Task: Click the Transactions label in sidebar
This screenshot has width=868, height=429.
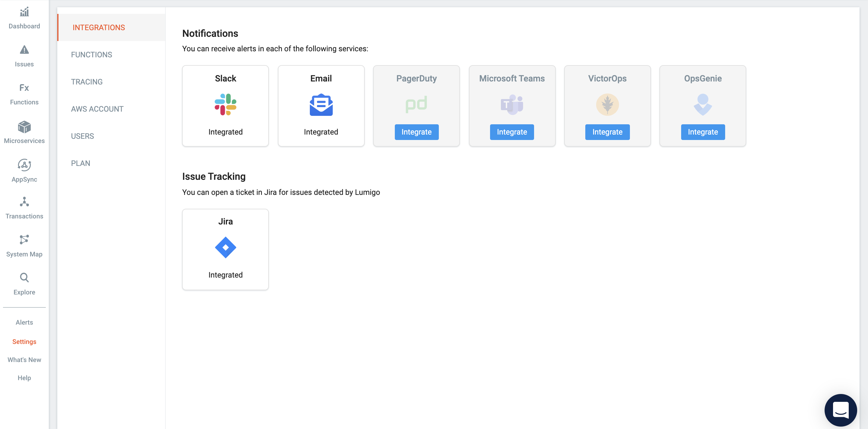Action: [24, 216]
